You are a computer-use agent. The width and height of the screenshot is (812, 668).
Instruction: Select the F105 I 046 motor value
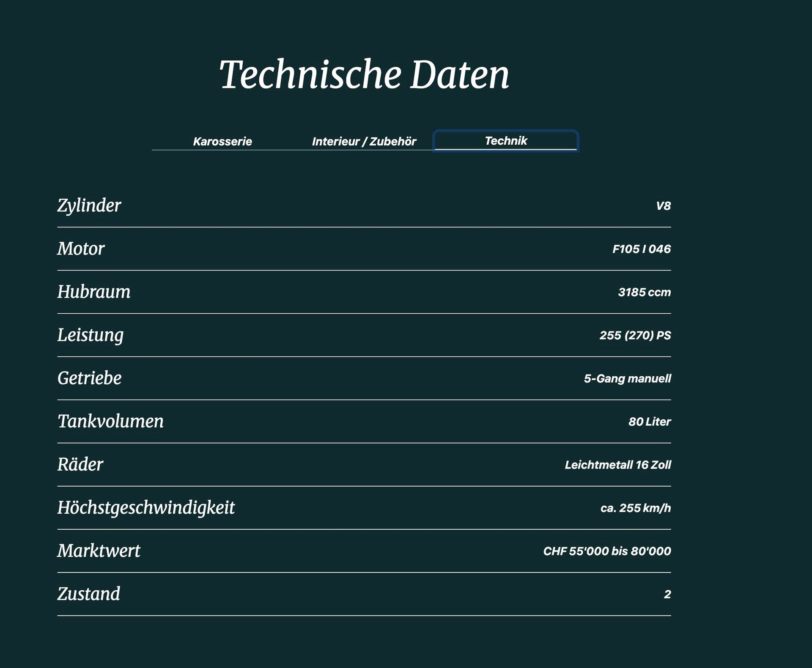[641, 249]
